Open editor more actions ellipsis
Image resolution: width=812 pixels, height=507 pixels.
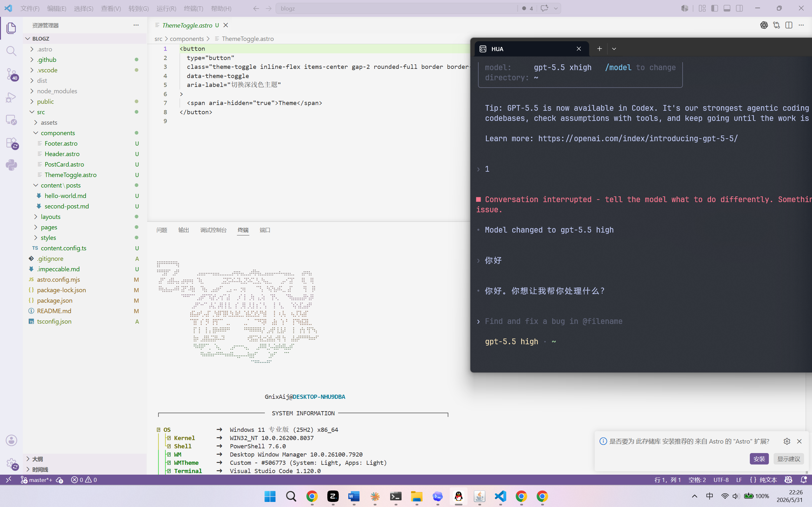[x=801, y=25]
